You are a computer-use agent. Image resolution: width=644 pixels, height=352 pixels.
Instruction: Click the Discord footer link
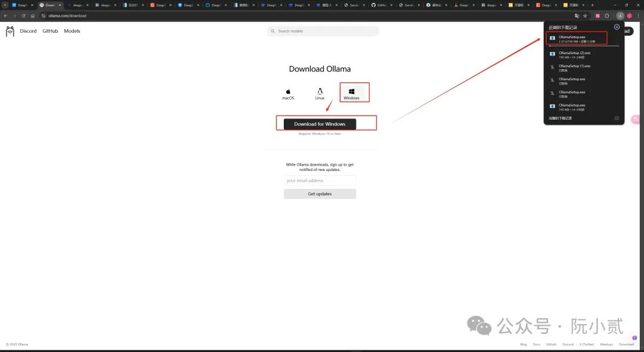coord(568,345)
